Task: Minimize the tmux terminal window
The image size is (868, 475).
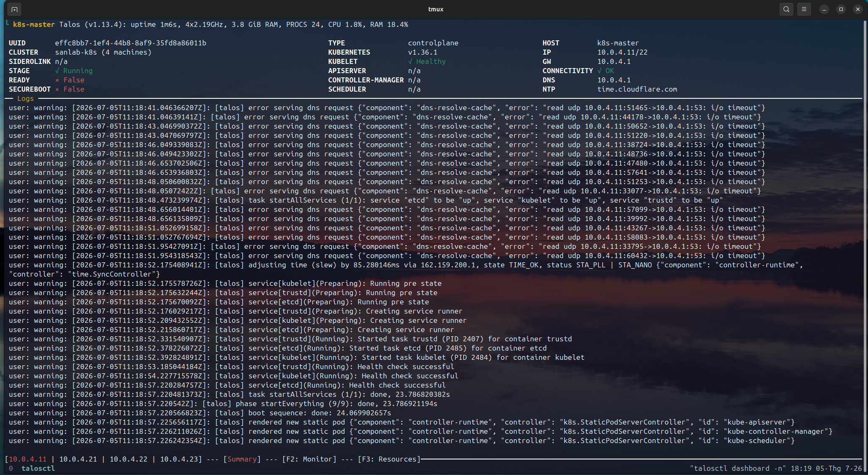Action: click(824, 9)
